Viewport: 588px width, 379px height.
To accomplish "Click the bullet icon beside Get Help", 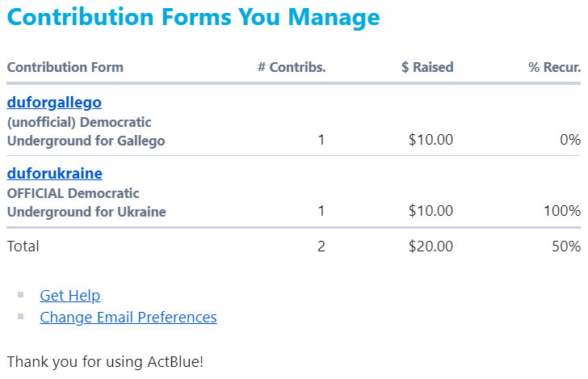I will [21, 296].
